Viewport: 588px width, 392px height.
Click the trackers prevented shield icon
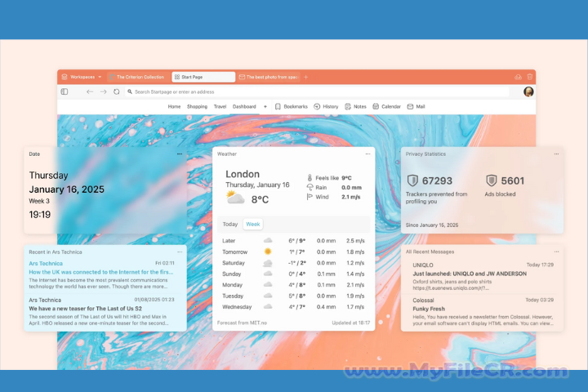(x=412, y=180)
